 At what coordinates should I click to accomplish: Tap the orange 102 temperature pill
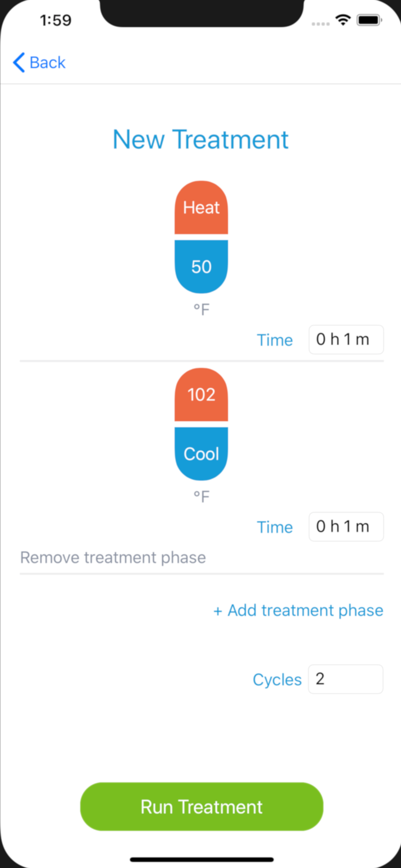pyautogui.click(x=201, y=394)
